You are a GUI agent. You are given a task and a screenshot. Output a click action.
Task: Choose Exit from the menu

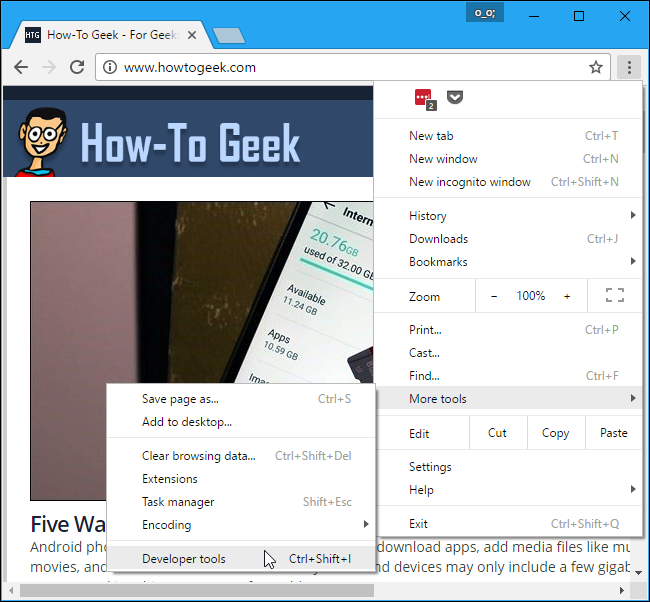tap(508, 524)
